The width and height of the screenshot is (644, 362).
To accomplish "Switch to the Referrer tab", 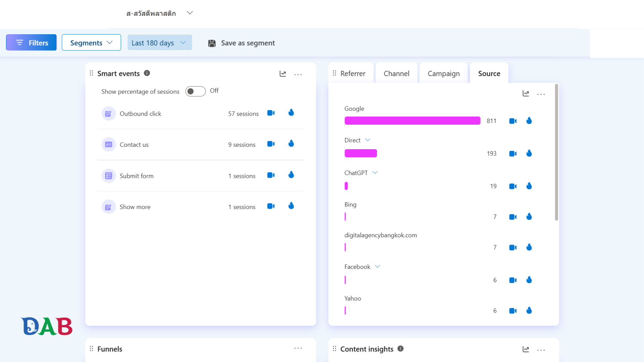I will pyautogui.click(x=353, y=73).
